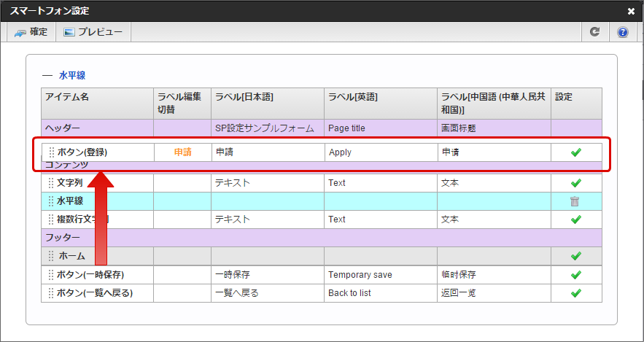Open the help icon in the toolbar
Viewport: 644px width, 342px height.
click(x=622, y=32)
